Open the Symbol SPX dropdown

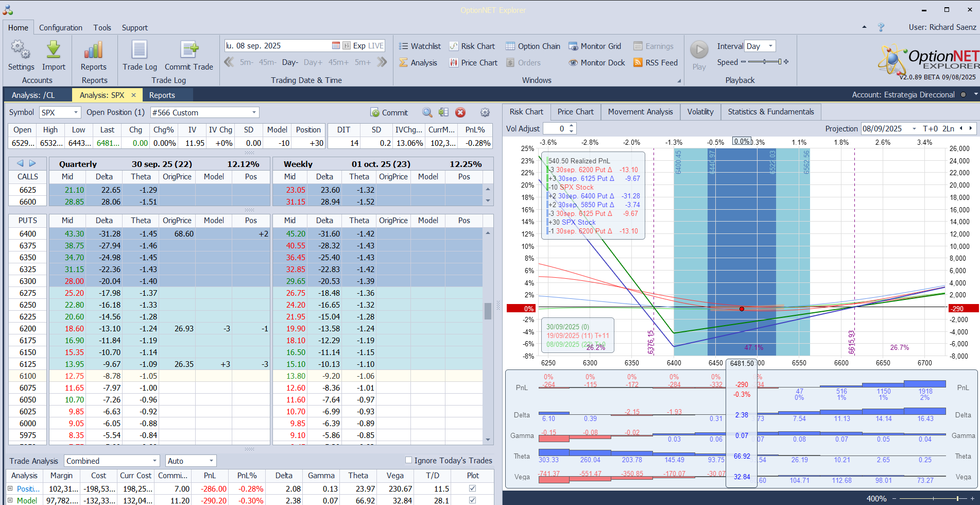pyautogui.click(x=76, y=112)
